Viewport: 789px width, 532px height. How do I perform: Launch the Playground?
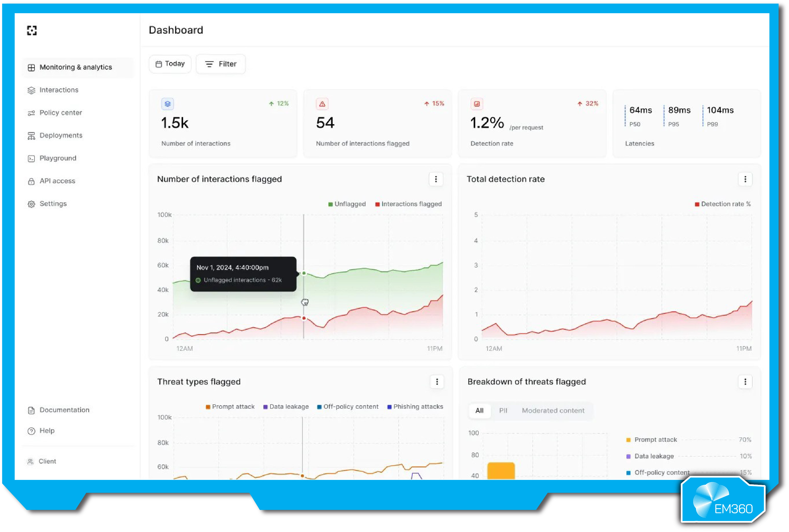(x=58, y=158)
